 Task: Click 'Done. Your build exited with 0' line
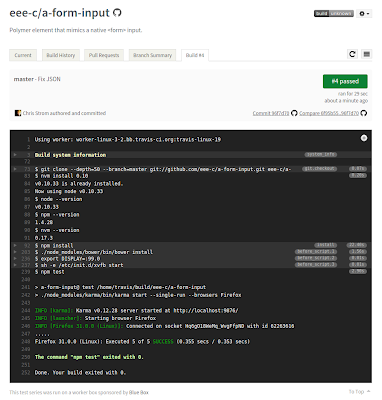coord(80,373)
